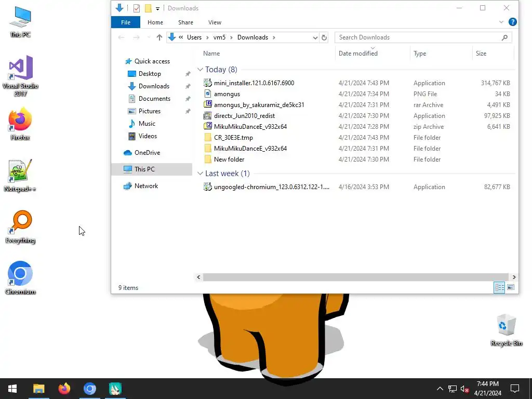
Task: Switch to View ribbon tab
Action: (215, 22)
